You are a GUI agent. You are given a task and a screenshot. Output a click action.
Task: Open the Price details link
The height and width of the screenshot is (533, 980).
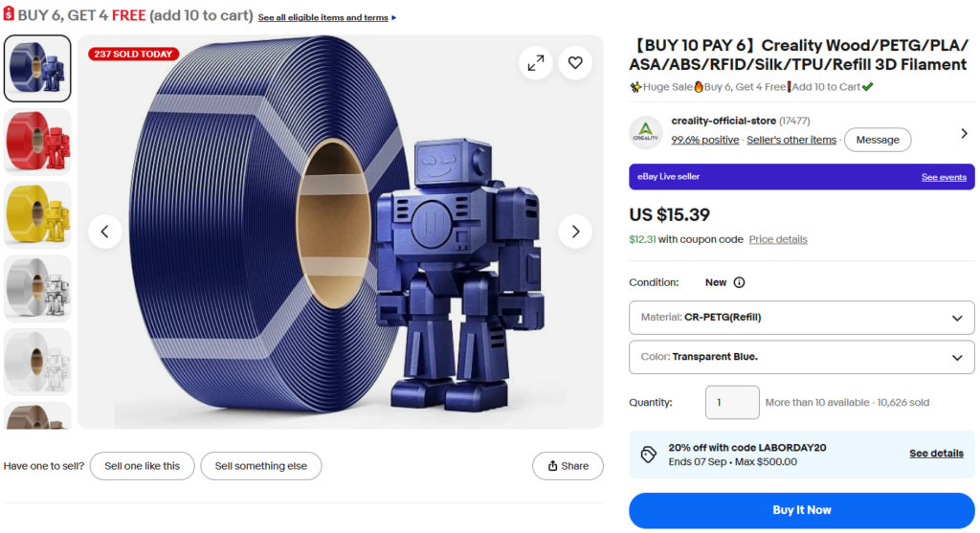coord(778,239)
